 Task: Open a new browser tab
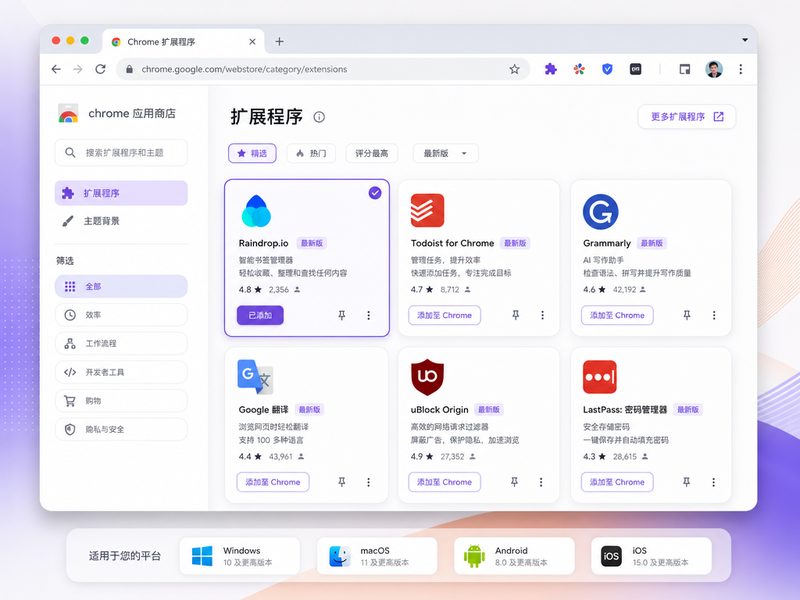point(279,41)
